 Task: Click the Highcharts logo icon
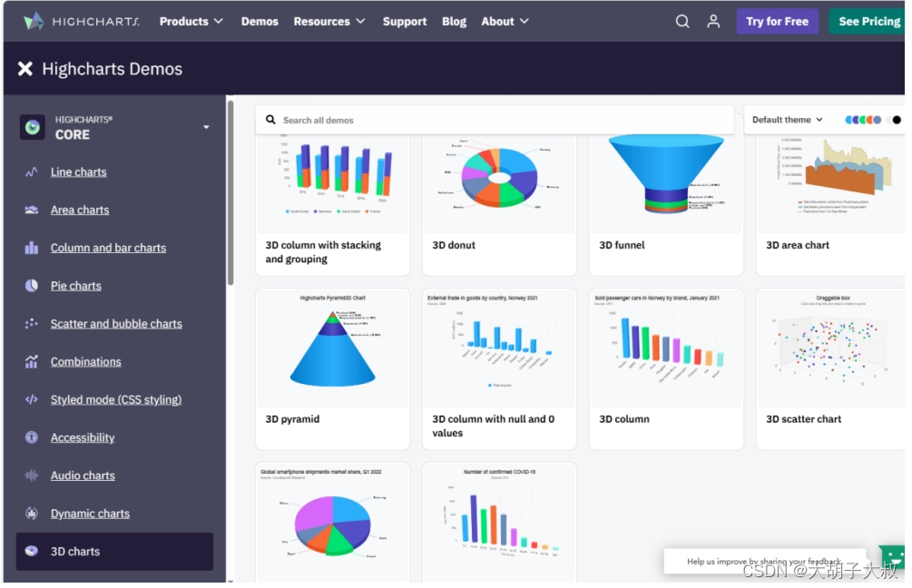pyautogui.click(x=34, y=21)
